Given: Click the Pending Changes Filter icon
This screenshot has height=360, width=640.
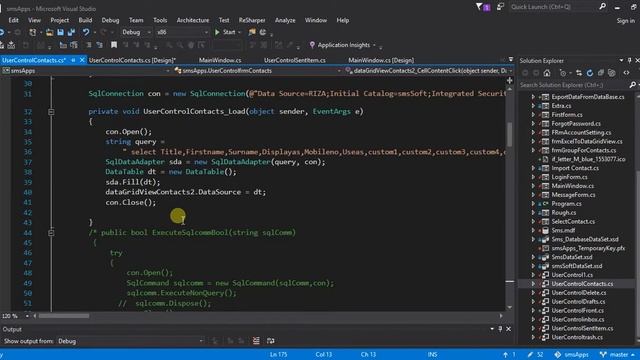Looking at the screenshot, I should coord(563,73).
